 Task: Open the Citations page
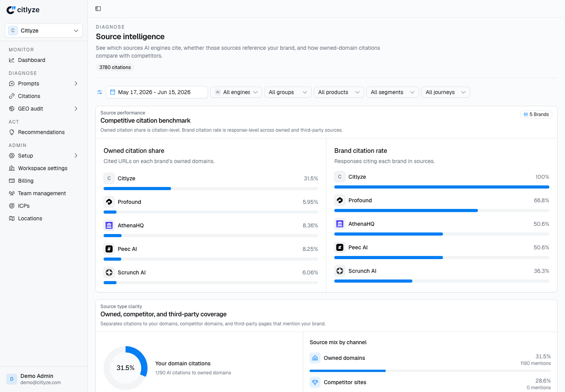click(x=44, y=96)
